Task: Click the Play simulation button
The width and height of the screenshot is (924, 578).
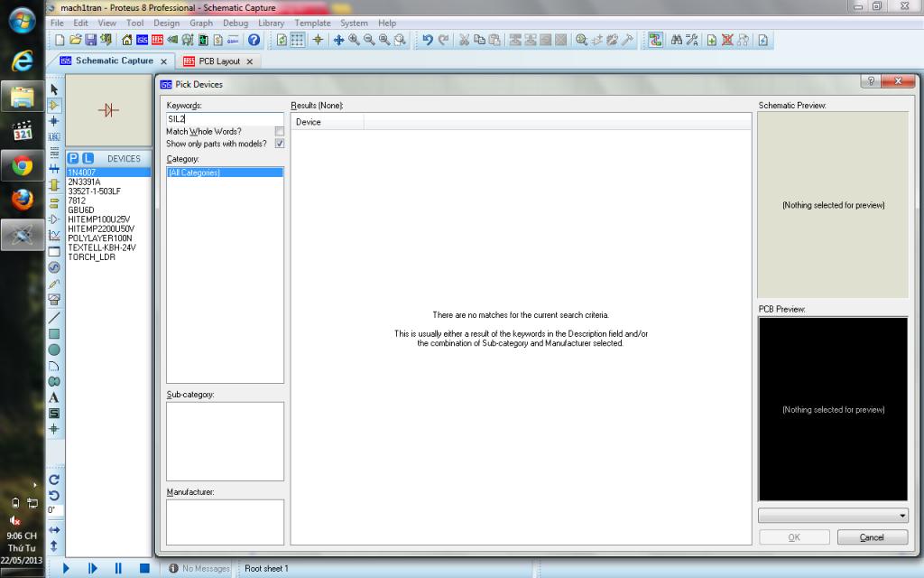Action: click(x=66, y=568)
